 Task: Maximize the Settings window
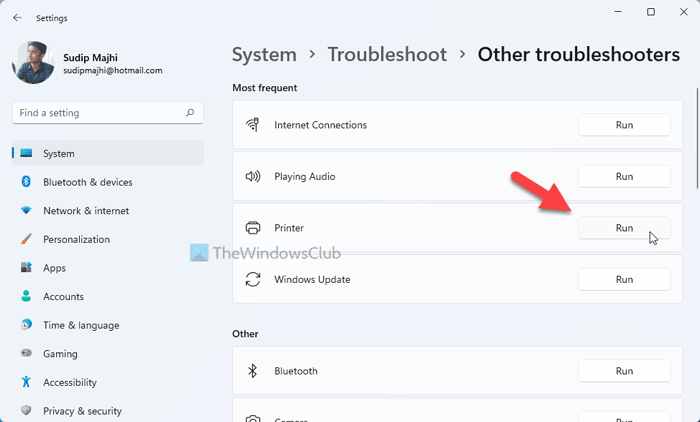tap(651, 12)
